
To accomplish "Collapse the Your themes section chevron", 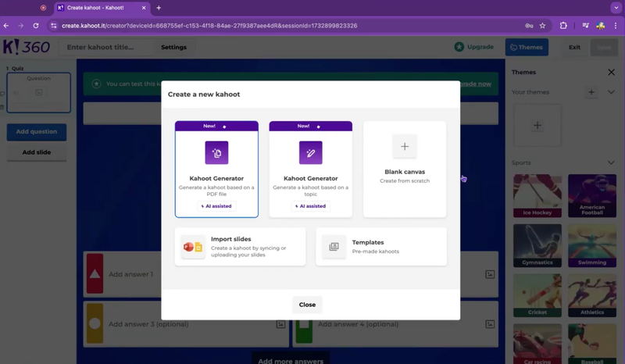I will (x=611, y=92).
